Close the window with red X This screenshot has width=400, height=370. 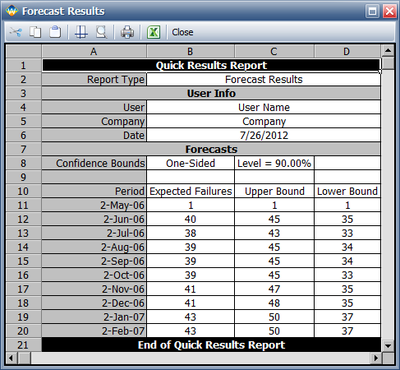[x=389, y=11]
